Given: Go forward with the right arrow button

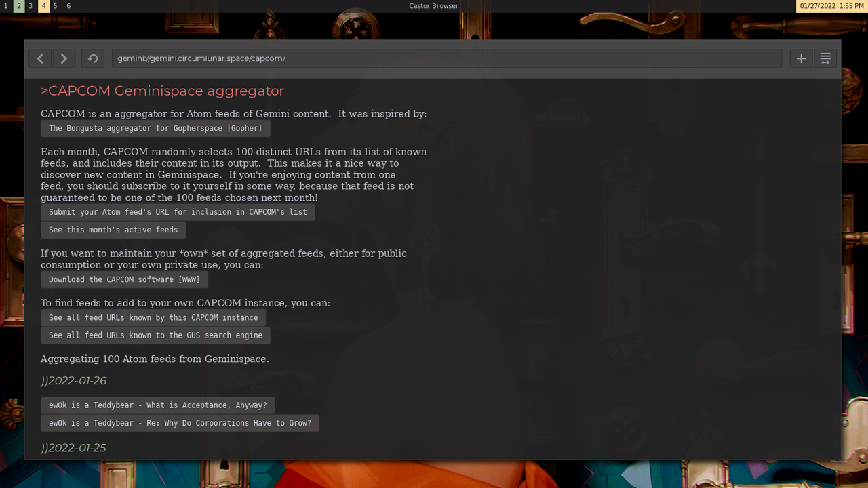Looking at the screenshot, I should click(x=64, y=58).
